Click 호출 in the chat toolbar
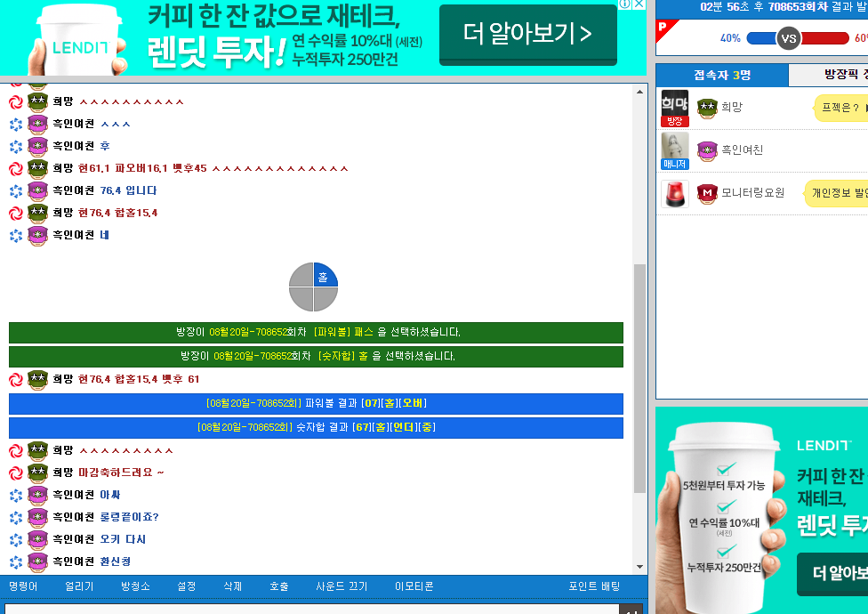This screenshot has width=868, height=614. coord(279,586)
